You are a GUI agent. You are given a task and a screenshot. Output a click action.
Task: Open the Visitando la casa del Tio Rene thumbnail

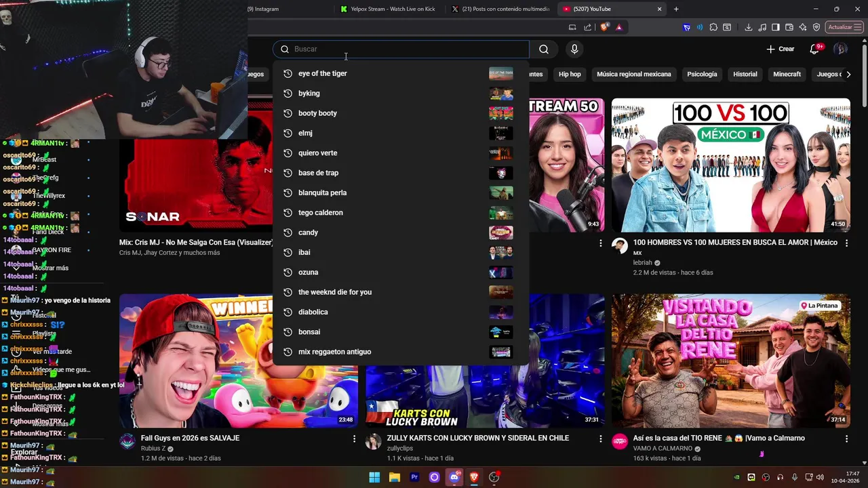(731, 361)
